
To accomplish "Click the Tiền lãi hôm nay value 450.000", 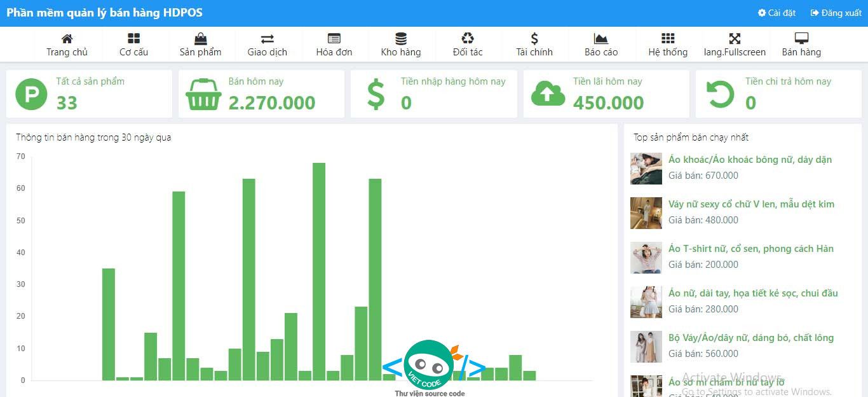I will [609, 102].
